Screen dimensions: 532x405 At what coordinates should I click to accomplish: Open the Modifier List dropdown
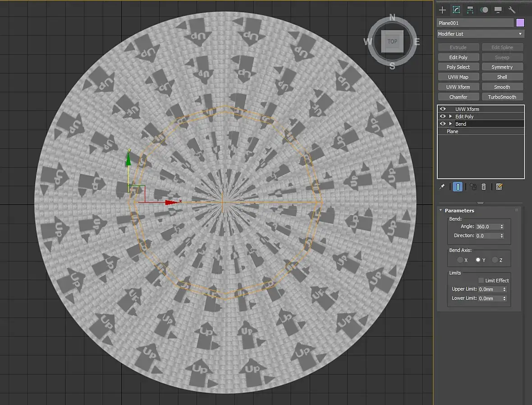coord(481,34)
